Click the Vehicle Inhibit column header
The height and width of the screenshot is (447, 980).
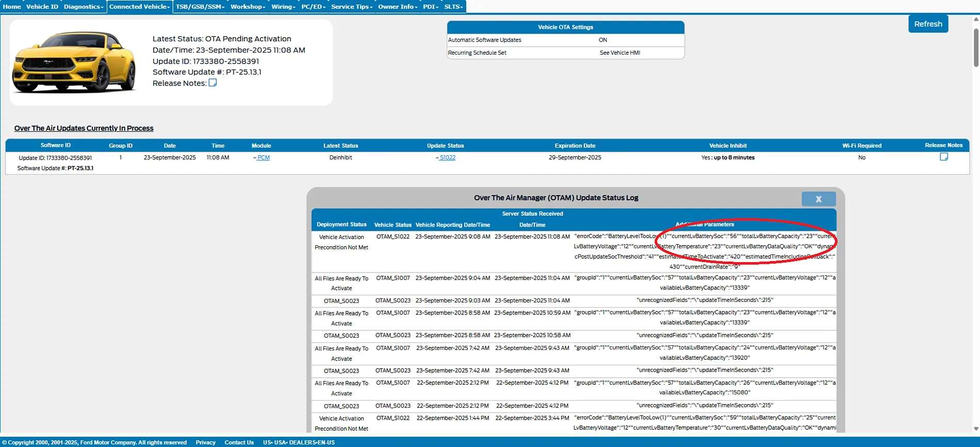[x=728, y=146]
